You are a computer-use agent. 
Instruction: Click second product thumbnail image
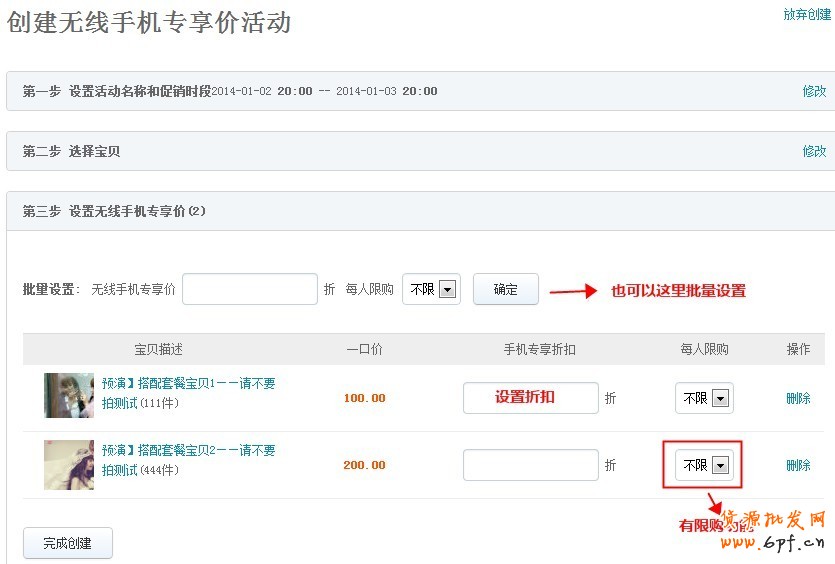[69, 464]
